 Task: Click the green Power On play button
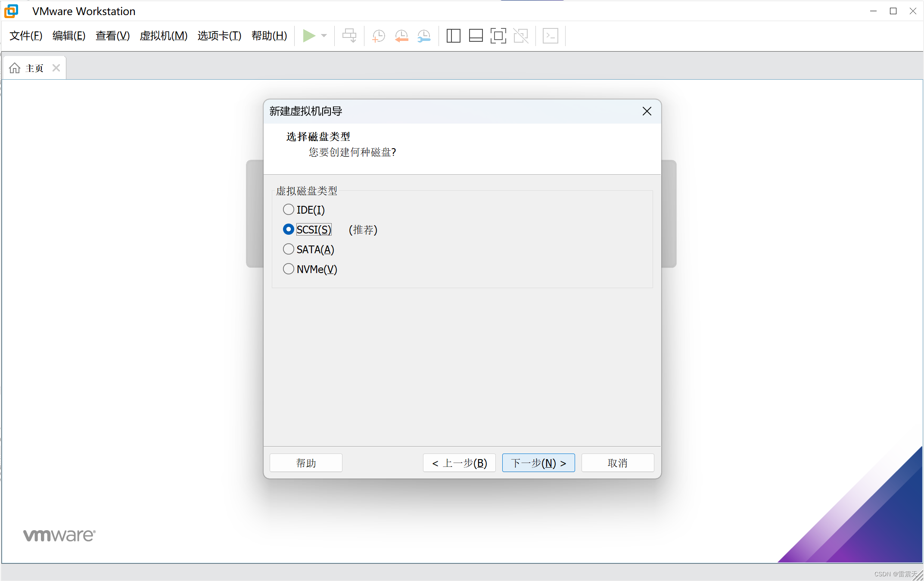coord(309,36)
